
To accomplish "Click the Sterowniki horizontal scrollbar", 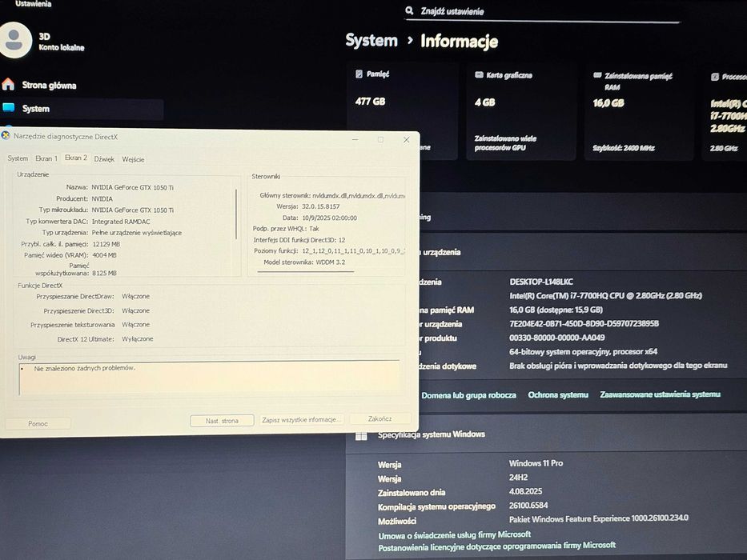I will coord(306,272).
